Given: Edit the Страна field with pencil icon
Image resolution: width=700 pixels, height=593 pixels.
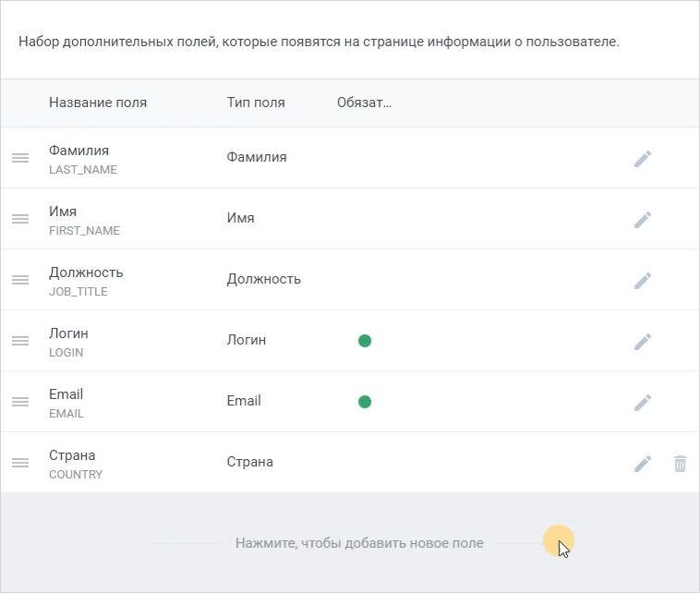Looking at the screenshot, I should click(643, 464).
